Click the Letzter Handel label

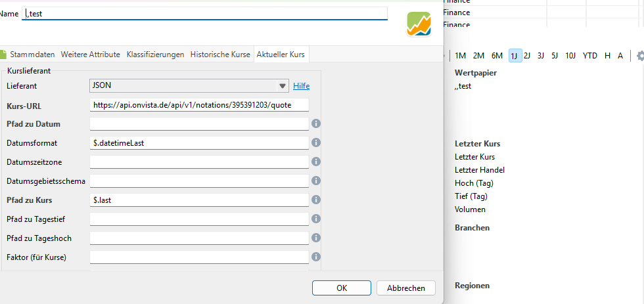tap(480, 170)
